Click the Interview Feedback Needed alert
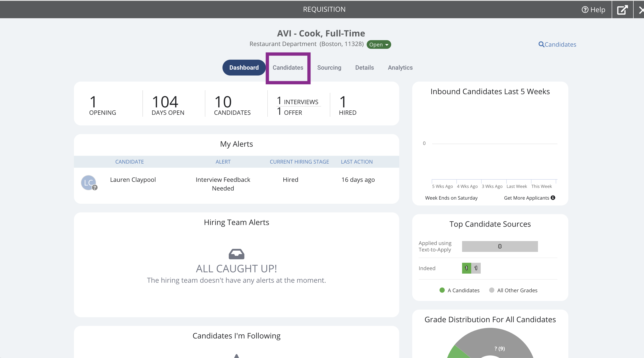 tap(223, 184)
